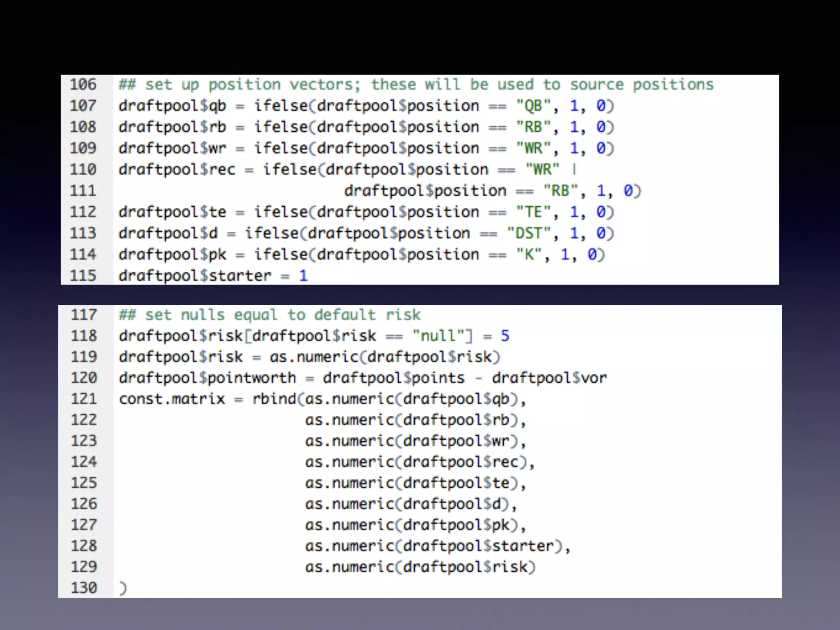The width and height of the screenshot is (840, 630).
Task: Click the "K" string on line 114
Action: 529,255
